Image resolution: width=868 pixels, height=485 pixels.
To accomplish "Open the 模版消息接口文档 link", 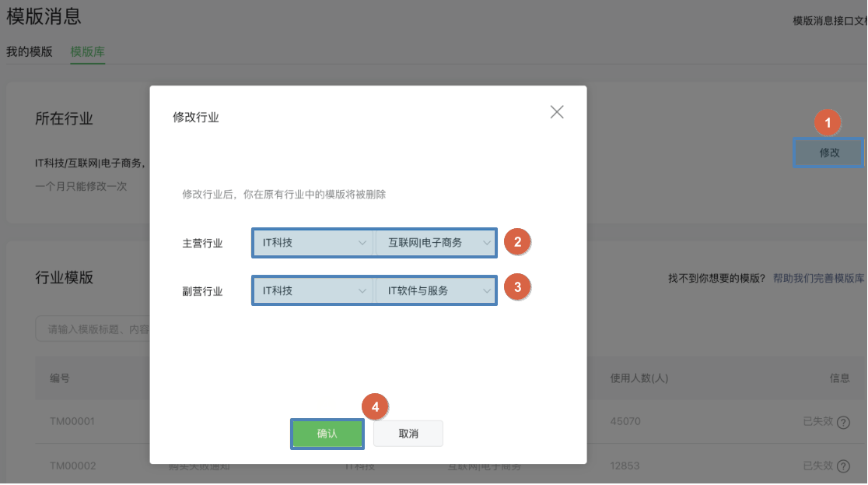I will pyautogui.click(x=829, y=21).
